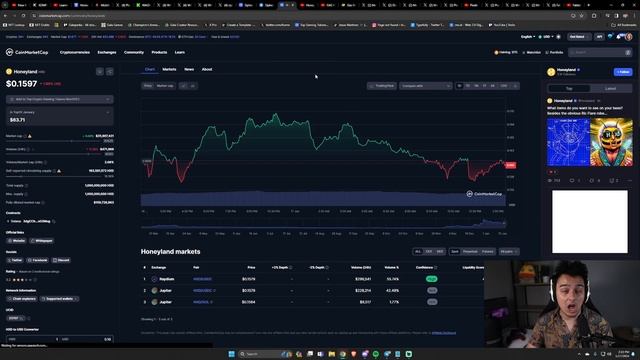Filter markets by Spot

pos(455,251)
